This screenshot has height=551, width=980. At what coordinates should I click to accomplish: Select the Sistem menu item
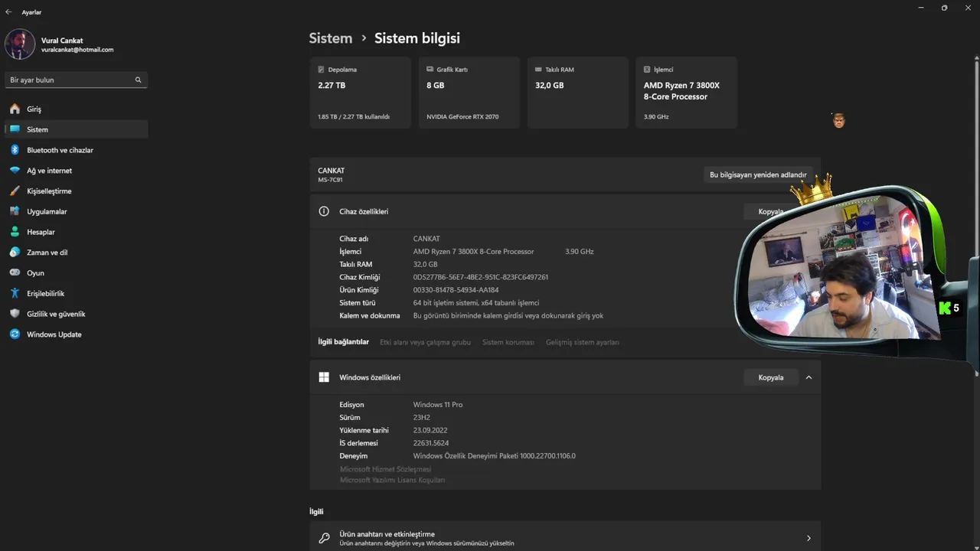(76, 129)
